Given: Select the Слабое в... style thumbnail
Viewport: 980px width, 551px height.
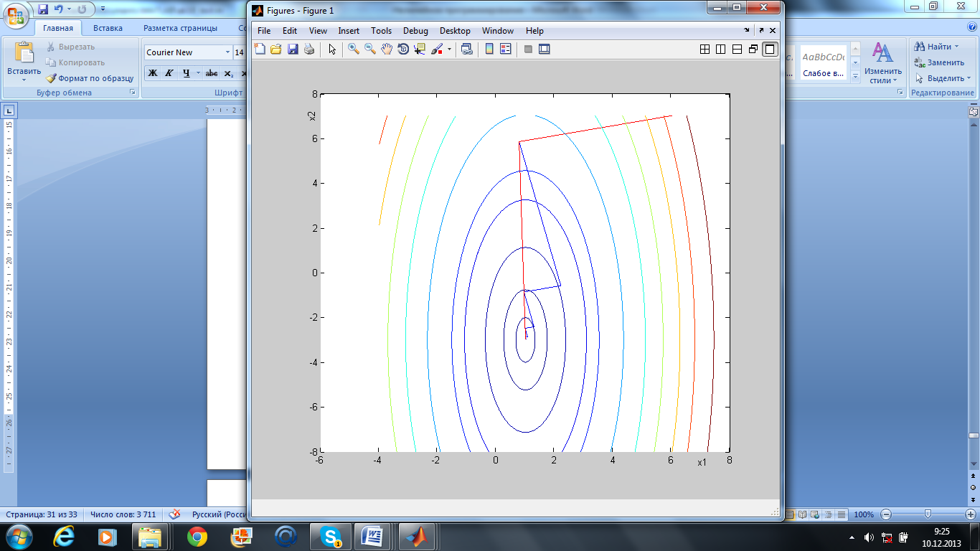Looking at the screenshot, I should [823, 63].
